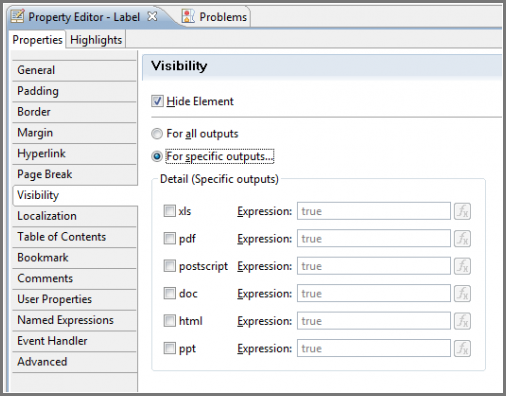Click the html Expression input field
Viewport: 506px width, 396px height.
pyautogui.click(x=374, y=321)
